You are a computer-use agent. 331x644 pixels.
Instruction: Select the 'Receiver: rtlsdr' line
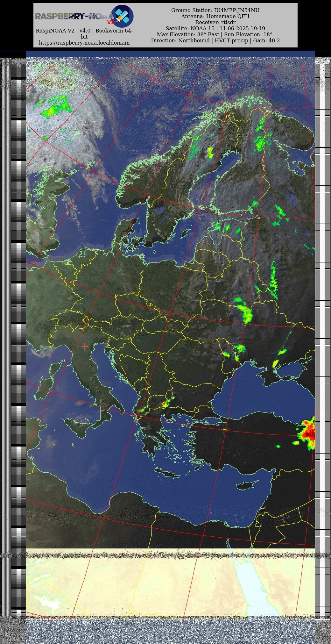[x=215, y=22]
